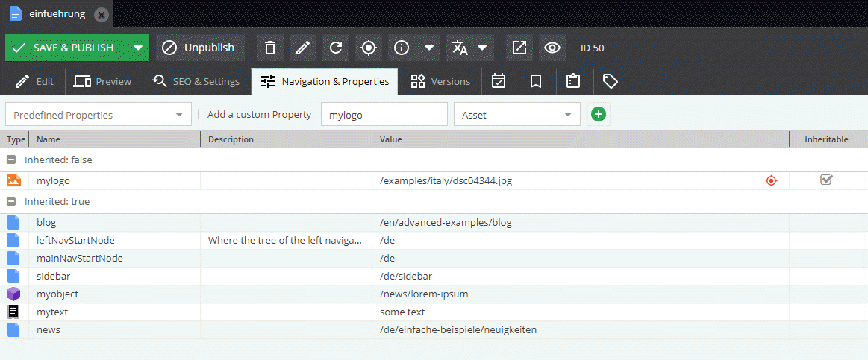Viewport: 868px width, 360px height.
Task: Click the custom property name input field
Action: [384, 115]
